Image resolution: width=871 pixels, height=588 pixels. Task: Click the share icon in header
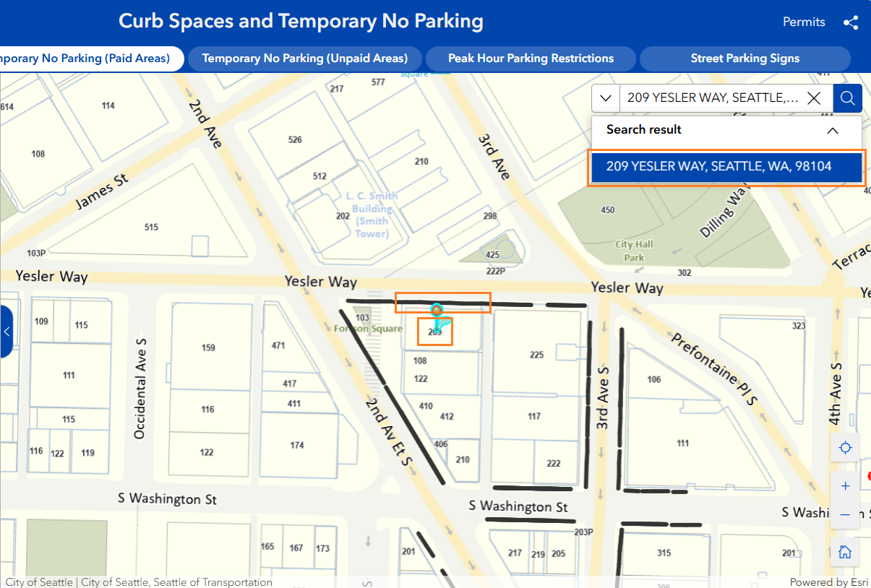851,22
